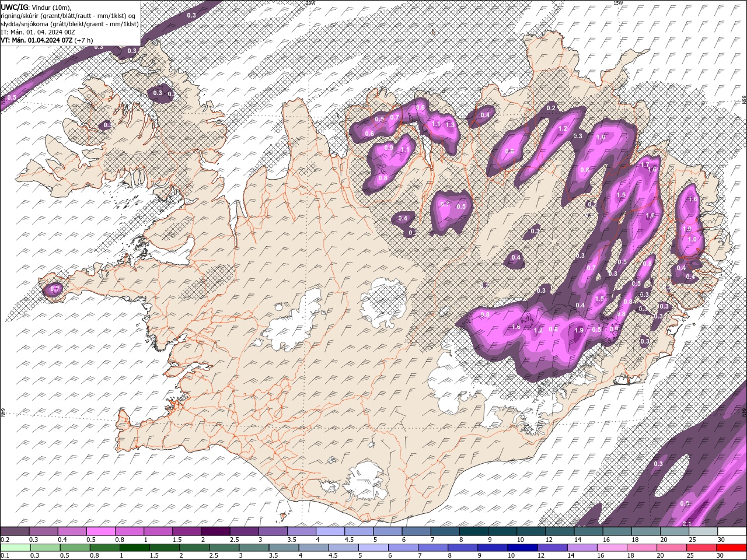Click the dark purple 2 swatch in the upper legend row

click(215, 531)
